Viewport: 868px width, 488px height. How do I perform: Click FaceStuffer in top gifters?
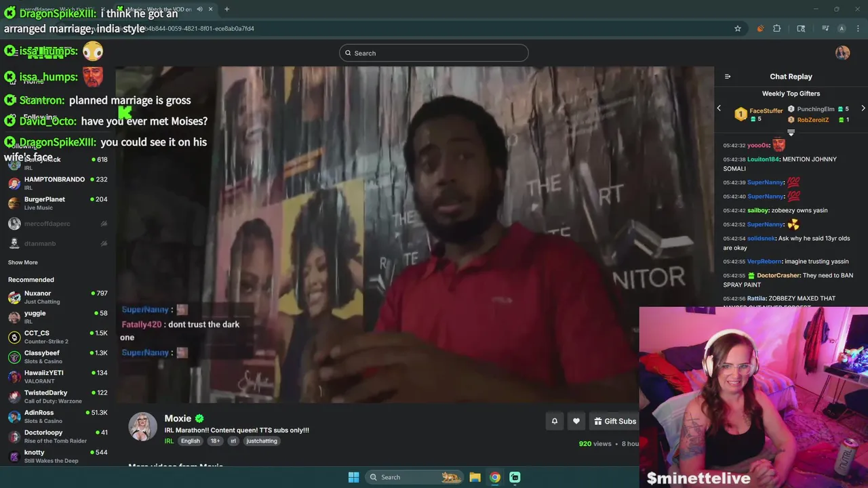766,111
